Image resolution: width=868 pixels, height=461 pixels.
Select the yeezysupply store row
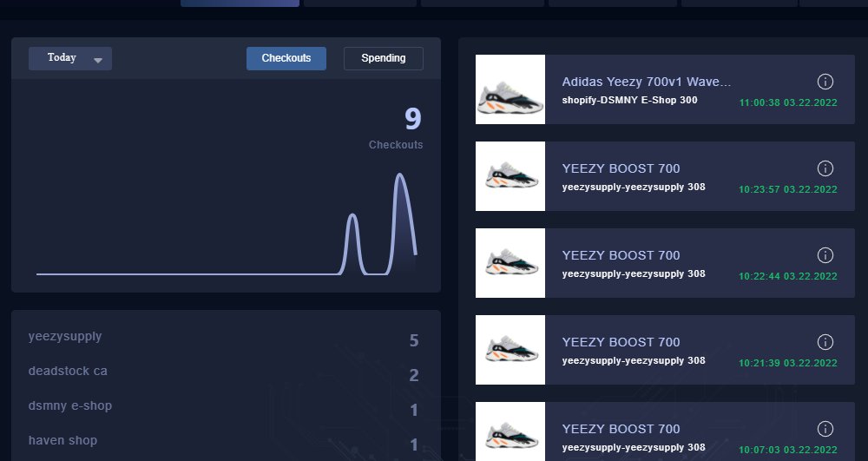[224, 338]
